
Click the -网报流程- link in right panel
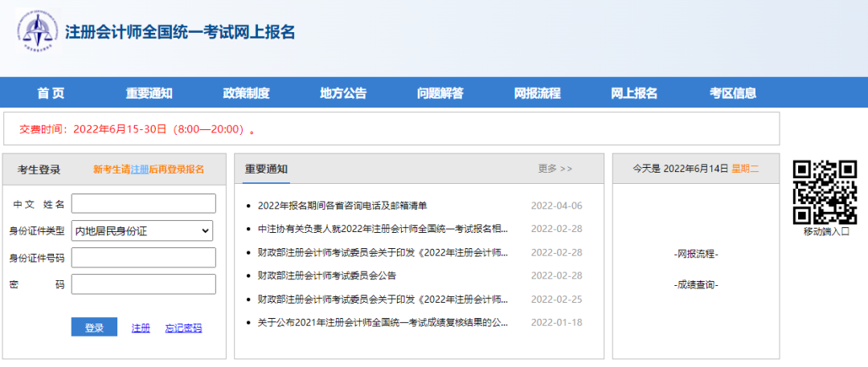pos(696,254)
